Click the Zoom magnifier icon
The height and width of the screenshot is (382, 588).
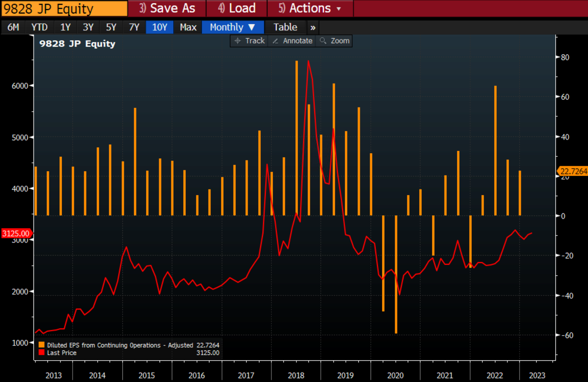pyautogui.click(x=323, y=41)
